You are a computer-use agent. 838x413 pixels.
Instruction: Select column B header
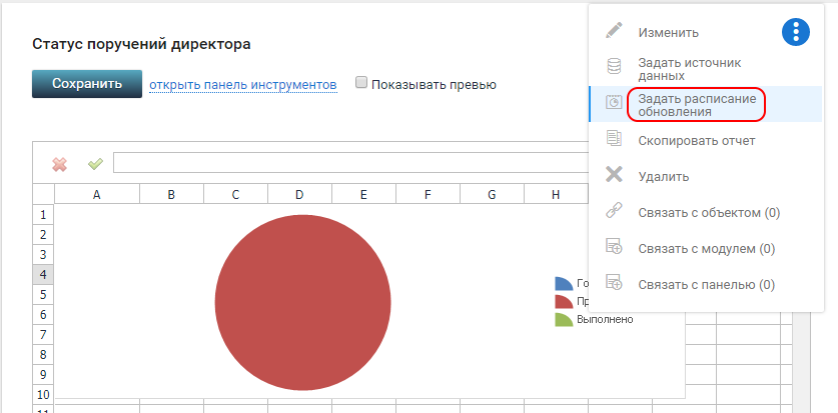(x=171, y=194)
